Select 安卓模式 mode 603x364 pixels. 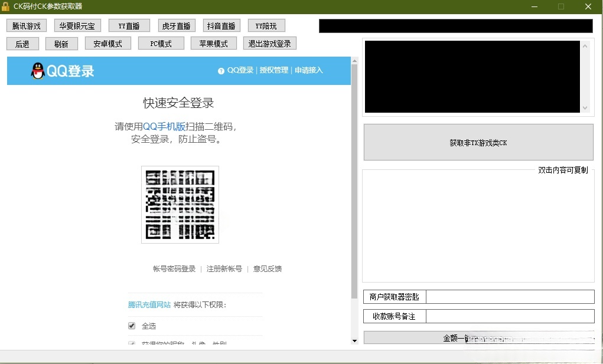click(107, 44)
